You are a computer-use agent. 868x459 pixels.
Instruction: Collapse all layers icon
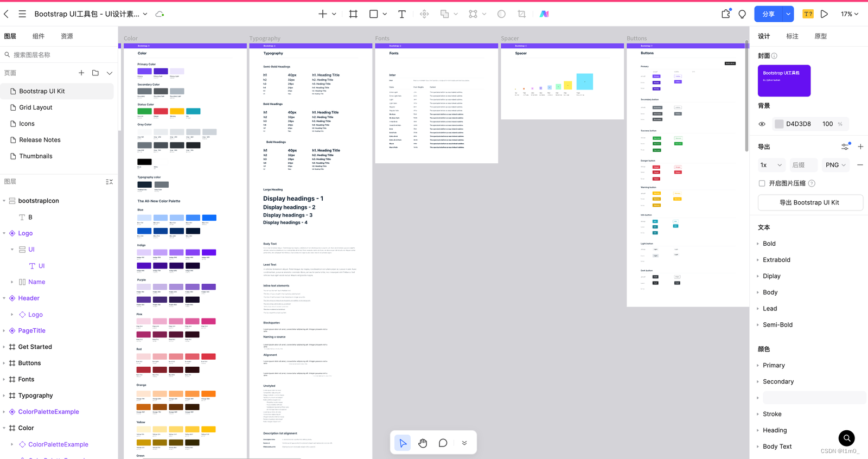[109, 182]
